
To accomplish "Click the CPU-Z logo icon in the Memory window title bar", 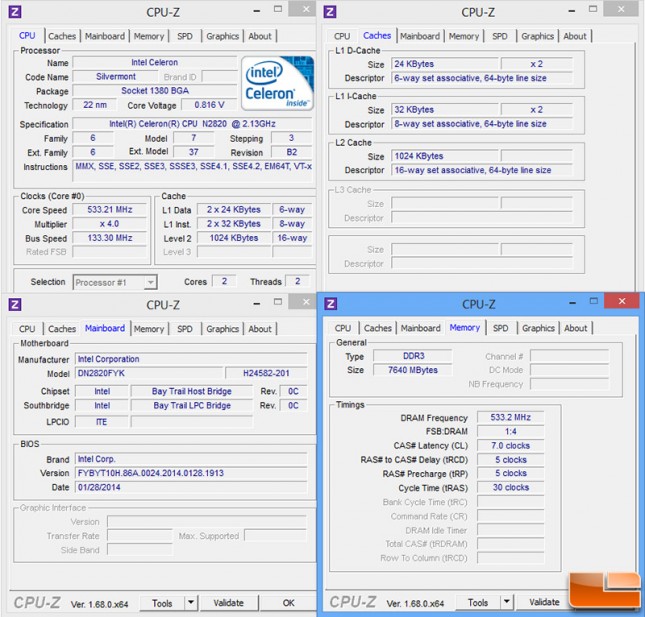I will click(331, 304).
